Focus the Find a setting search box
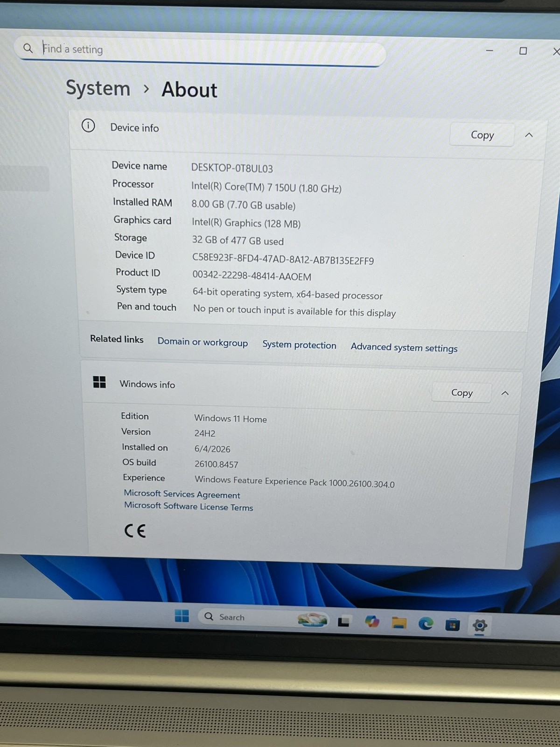The height and width of the screenshot is (747, 560). (x=201, y=50)
